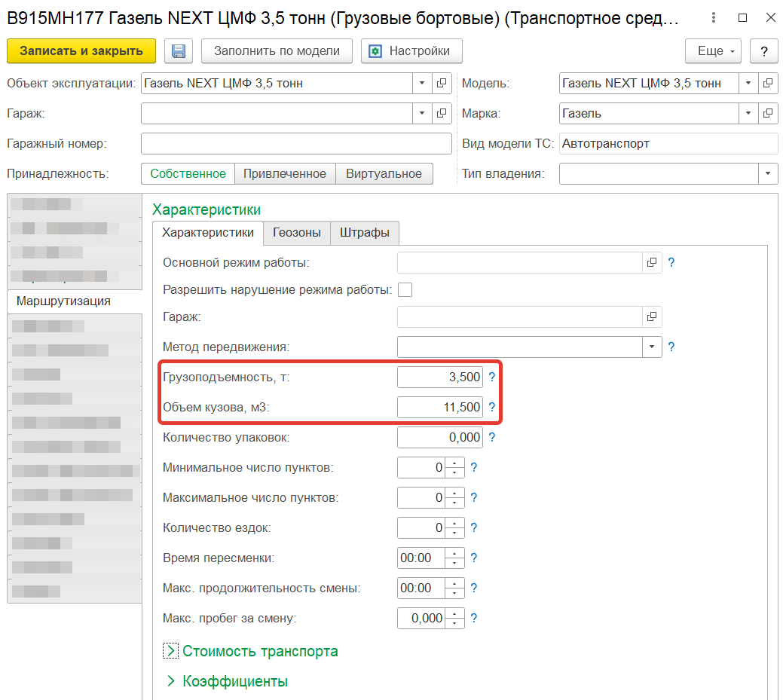The width and height of the screenshot is (783, 700).
Task: Expand Метод передвижения dropdown
Action: [x=652, y=347]
